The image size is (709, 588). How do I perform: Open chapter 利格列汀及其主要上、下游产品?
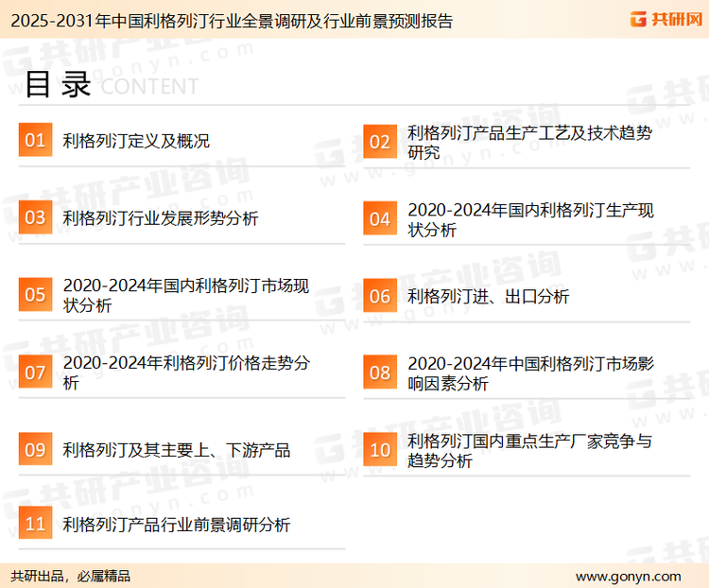tap(177, 450)
